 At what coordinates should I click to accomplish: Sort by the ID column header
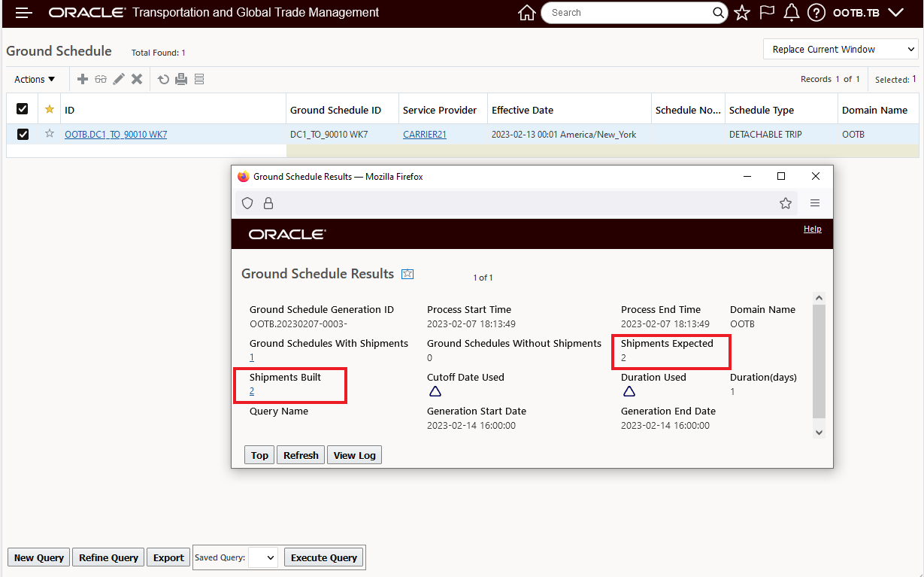(x=173, y=110)
